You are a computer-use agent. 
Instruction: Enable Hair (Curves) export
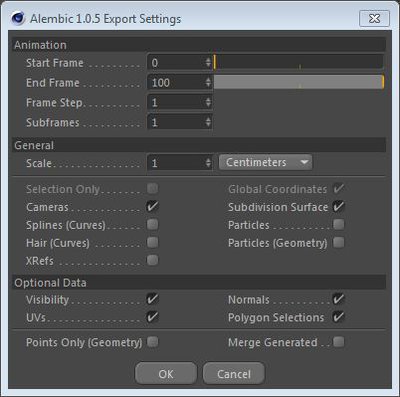153,242
